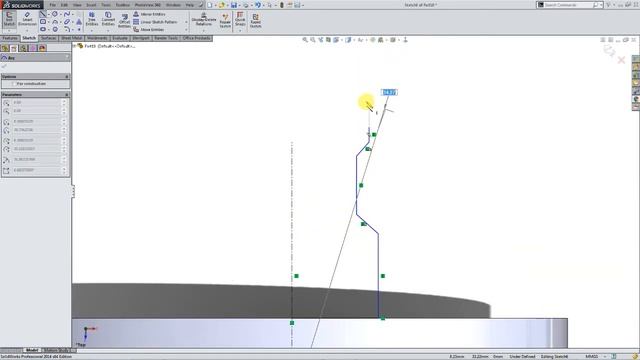
Task: Select the sketch Text tool
Action: pyautogui.click(x=79, y=22)
